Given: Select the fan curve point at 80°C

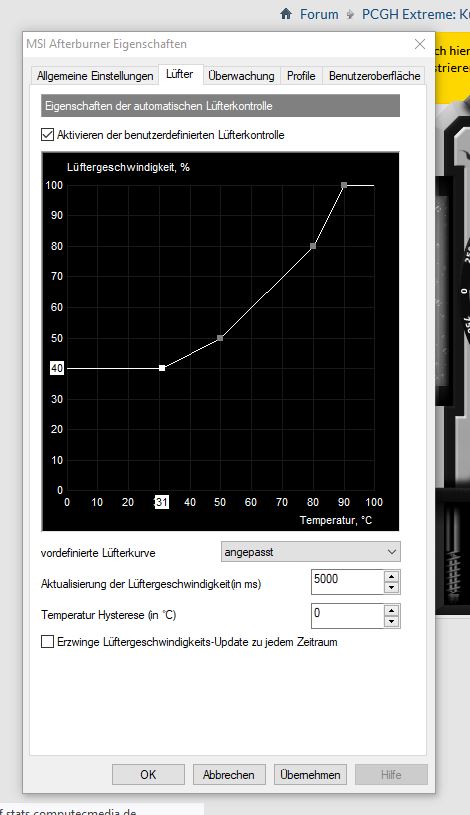Looking at the screenshot, I should [x=313, y=246].
